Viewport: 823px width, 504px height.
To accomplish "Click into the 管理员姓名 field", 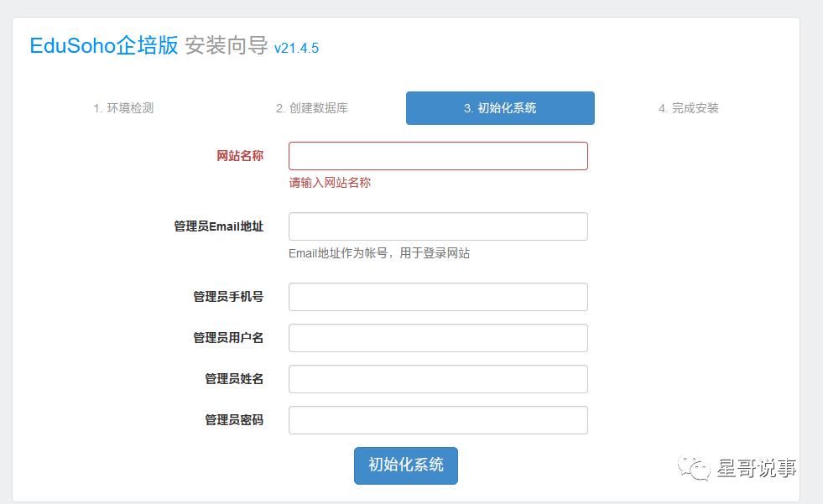I will (437, 378).
